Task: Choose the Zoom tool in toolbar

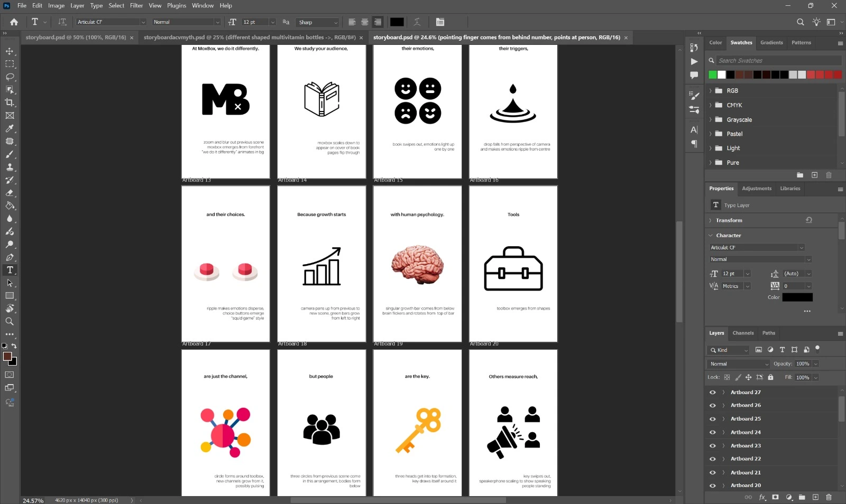Action: 10,321
